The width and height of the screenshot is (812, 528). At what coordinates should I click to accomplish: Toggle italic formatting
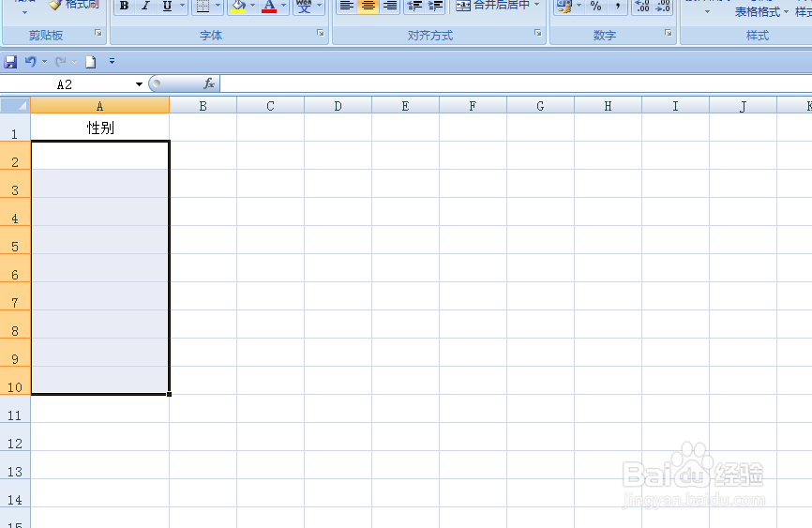pos(145,7)
